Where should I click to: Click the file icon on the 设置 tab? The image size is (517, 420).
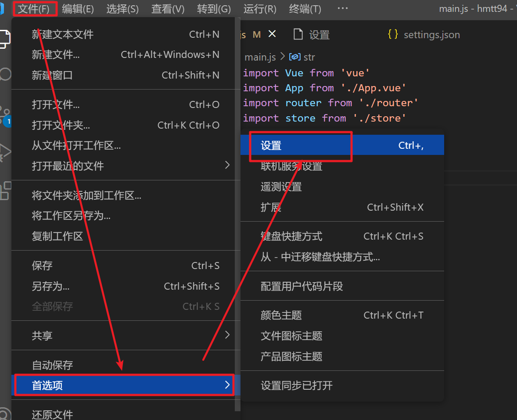tap(298, 35)
